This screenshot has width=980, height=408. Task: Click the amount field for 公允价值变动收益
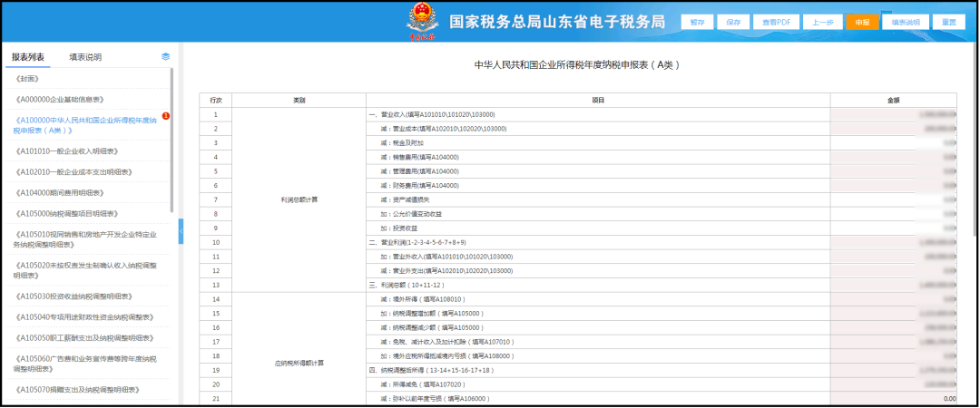tap(893, 214)
